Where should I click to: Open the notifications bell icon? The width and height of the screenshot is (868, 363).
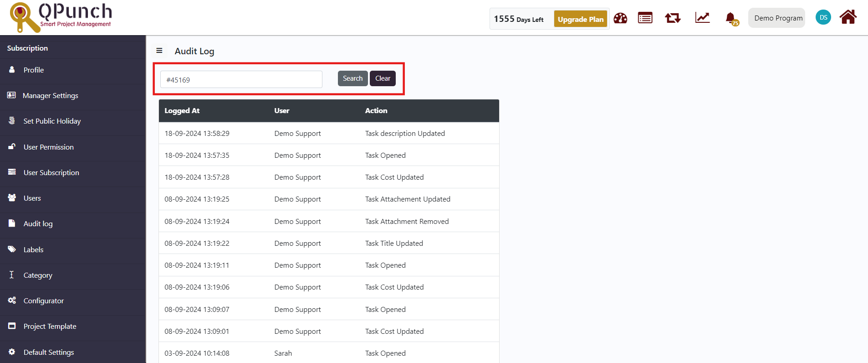click(731, 19)
